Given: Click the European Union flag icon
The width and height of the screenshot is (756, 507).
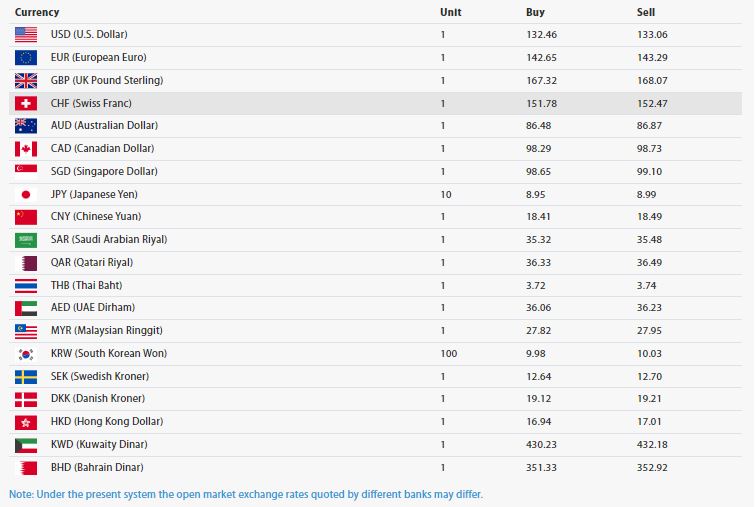Looking at the screenshot, I should pyautogui.click(x=26, y=58).
